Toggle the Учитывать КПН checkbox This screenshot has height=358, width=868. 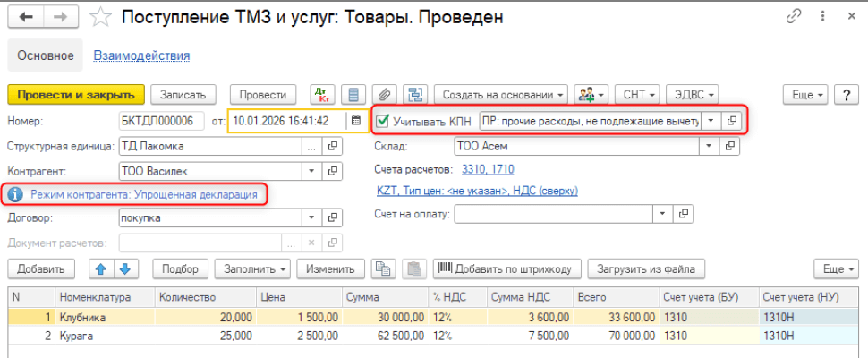tap(383, 120)
